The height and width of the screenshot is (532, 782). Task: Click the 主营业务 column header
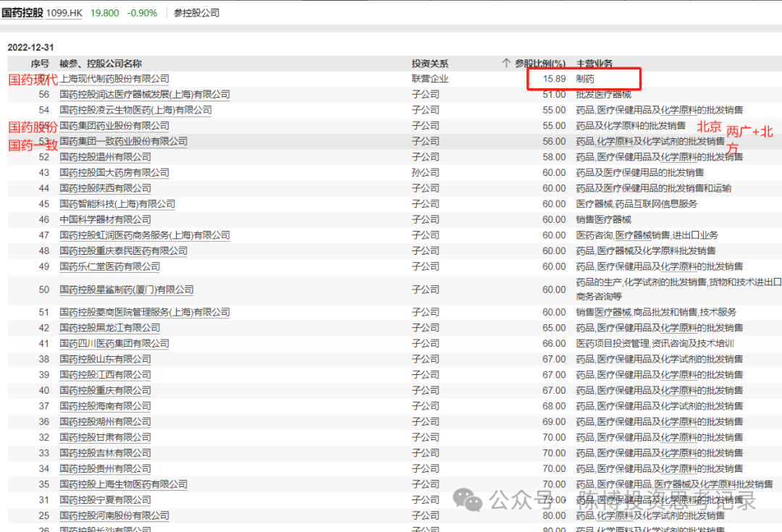(594, 63)
